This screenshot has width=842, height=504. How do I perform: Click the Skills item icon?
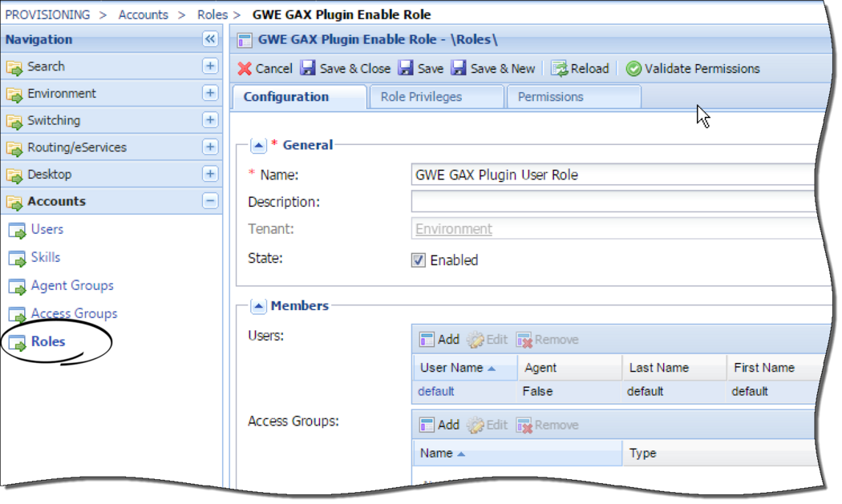pyautogui.click(x=17, y=259)
